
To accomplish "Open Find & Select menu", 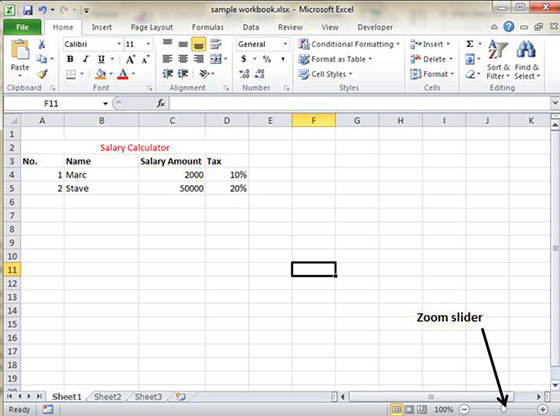I will point(527,60).
